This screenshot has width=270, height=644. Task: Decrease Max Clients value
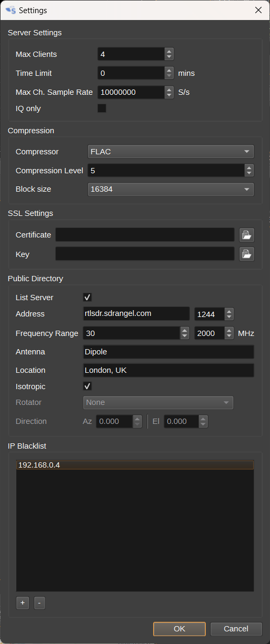(x=169, y=57)
